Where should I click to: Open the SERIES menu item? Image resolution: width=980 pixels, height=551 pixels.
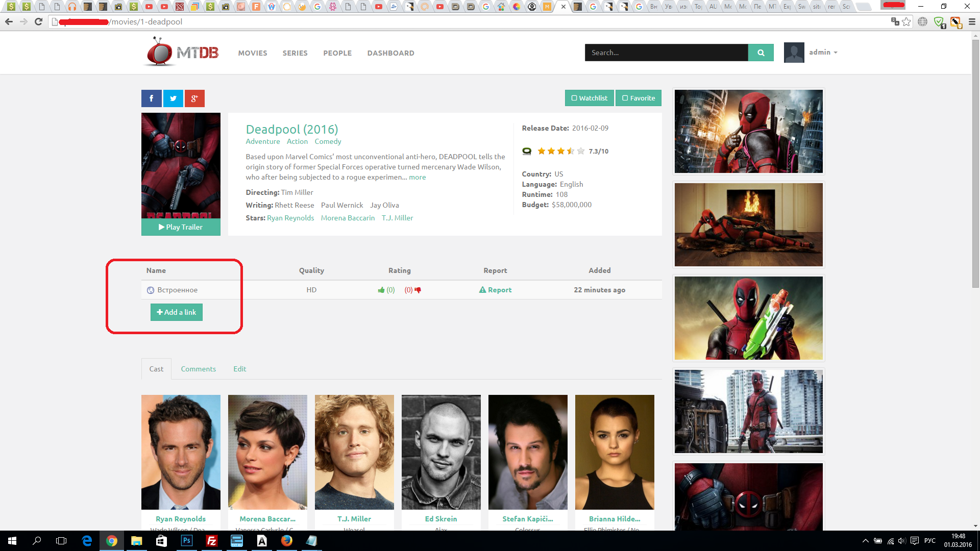295,53
